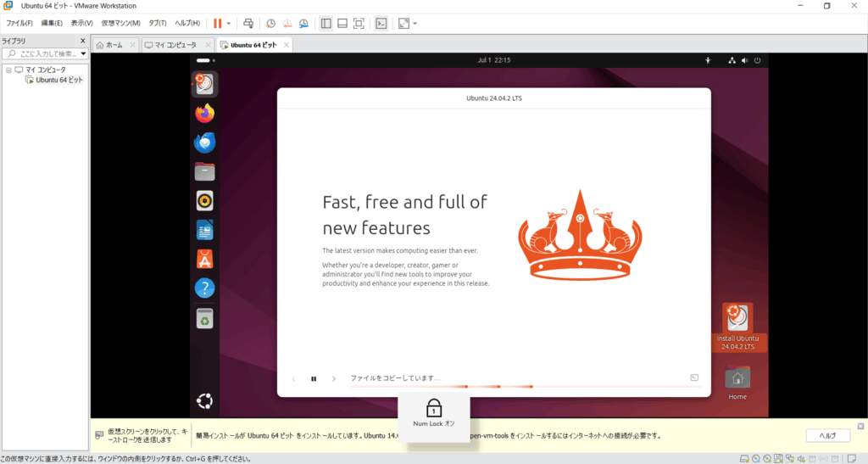Click the VMware suspend (pause) toolbar button
Viewport: 868px width, 464px height.
coord(218,23)
